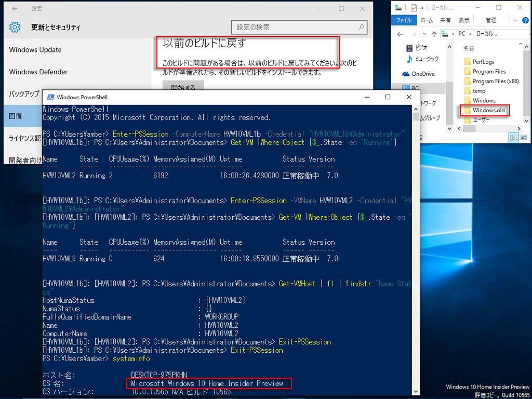
Task: Select the ミュージック item in navigation pane
Action: [422, 59]
